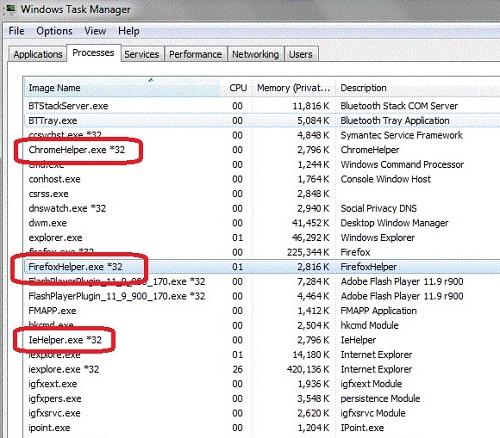
Task: Click the FMAPP Application description
Action: 379,311
